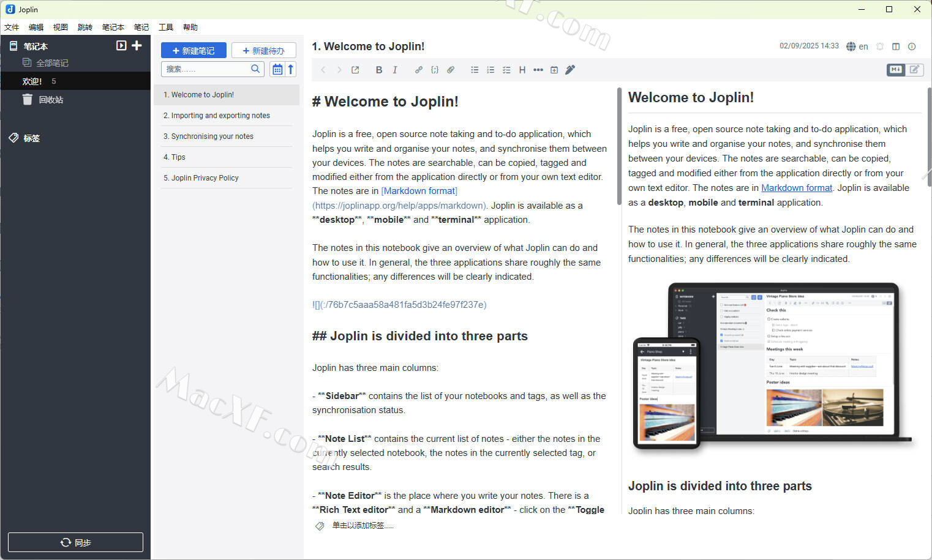Insert a heading with the H icon

(x=522, y=70)
